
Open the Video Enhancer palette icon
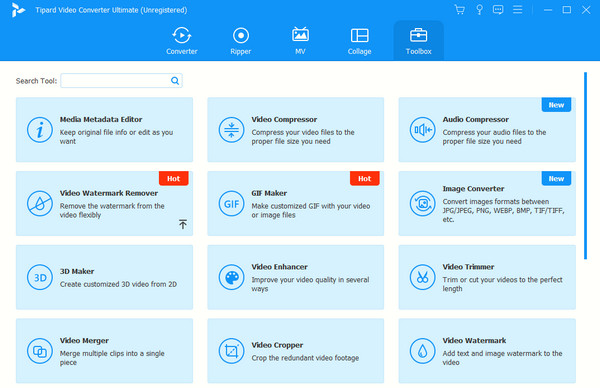pyautogui.click(x=231, y=277)
